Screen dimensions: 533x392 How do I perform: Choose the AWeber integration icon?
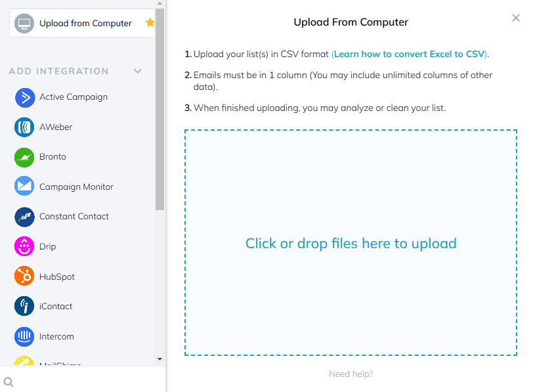(x=24, y=127)
